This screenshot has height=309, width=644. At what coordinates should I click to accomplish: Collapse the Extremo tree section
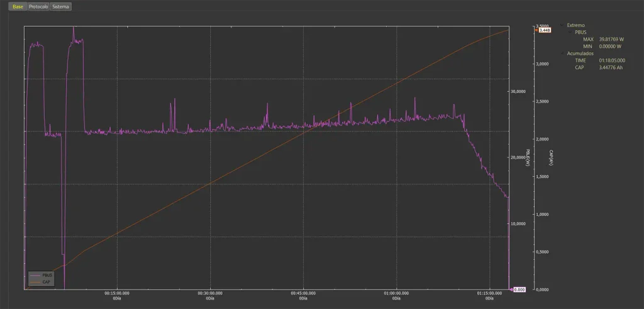click(x=562, y=25)
